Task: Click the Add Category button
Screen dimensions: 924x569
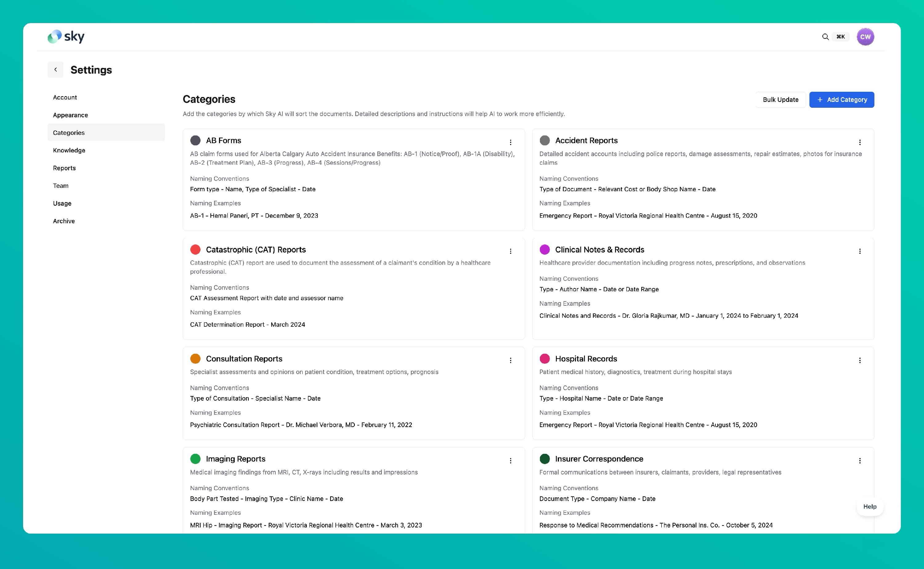Action: [x=841, y=100]
